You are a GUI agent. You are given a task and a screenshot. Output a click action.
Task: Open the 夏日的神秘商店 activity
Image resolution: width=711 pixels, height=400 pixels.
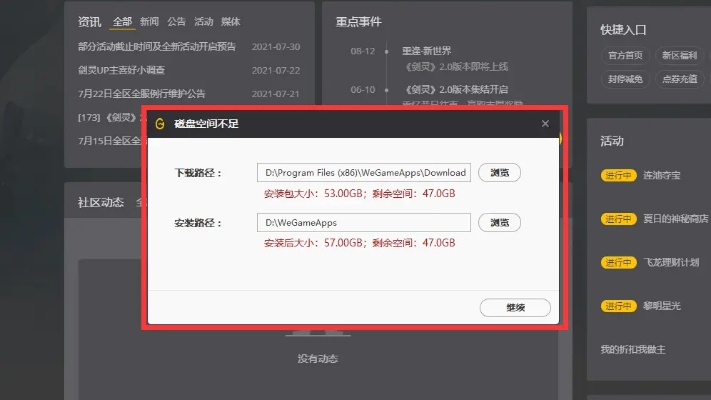point(676,219)
